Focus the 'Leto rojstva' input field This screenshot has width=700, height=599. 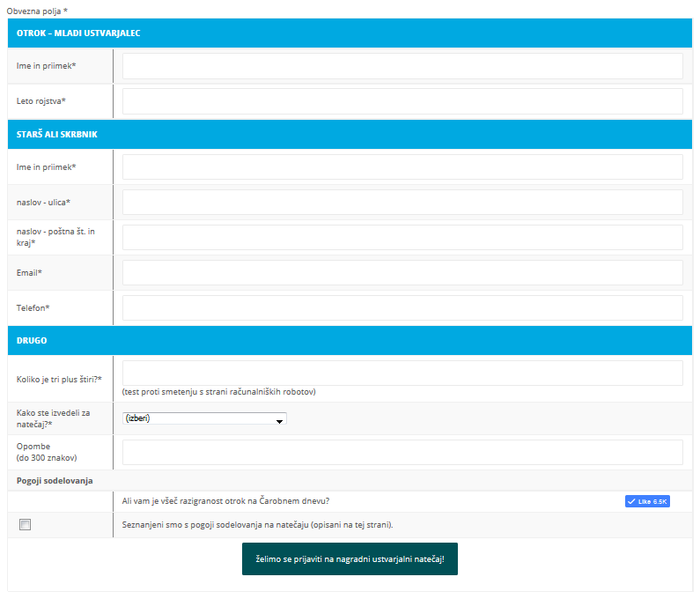coord(402,101)
